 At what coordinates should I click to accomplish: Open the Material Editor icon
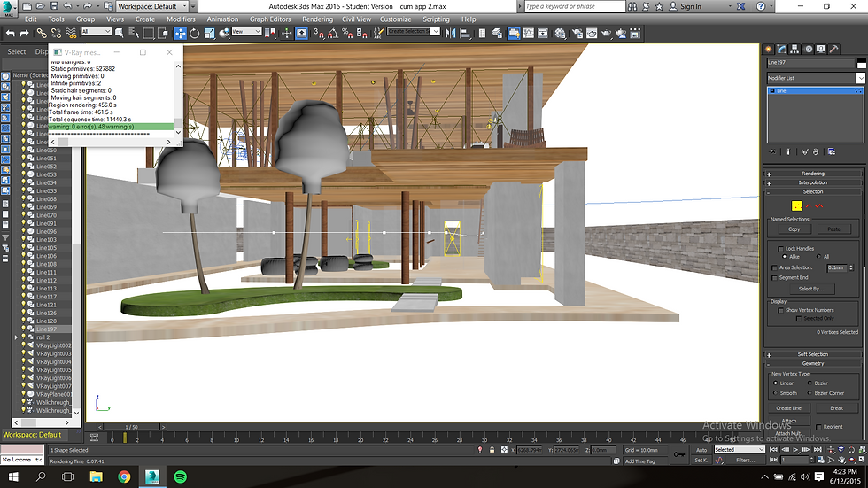(x=560, y=34)
